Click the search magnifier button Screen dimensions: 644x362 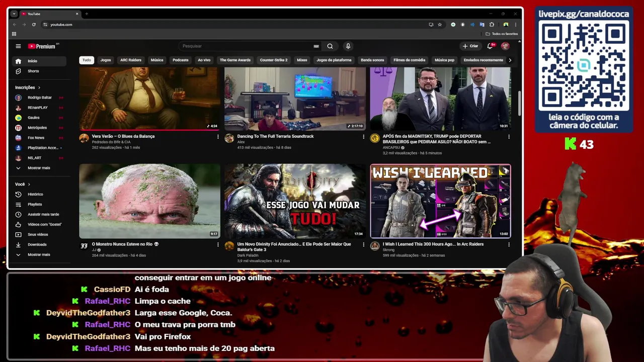tap(330, 46)
